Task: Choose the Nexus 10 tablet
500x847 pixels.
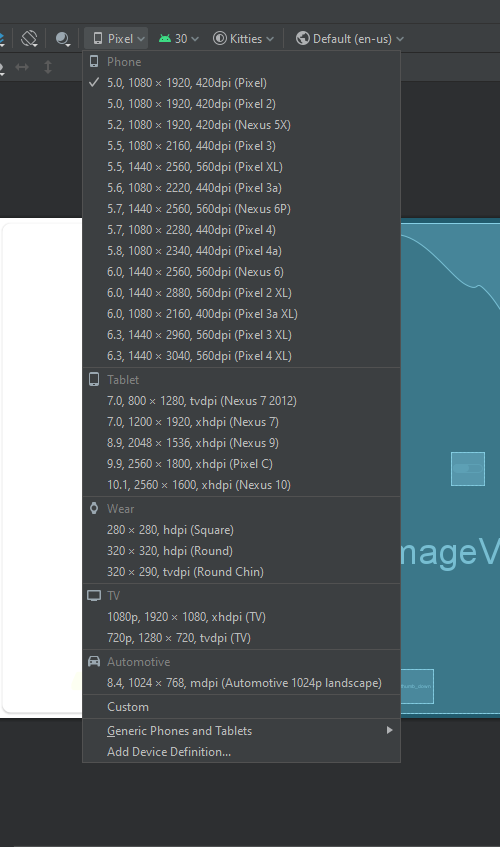Action: (x=241, y=486)
